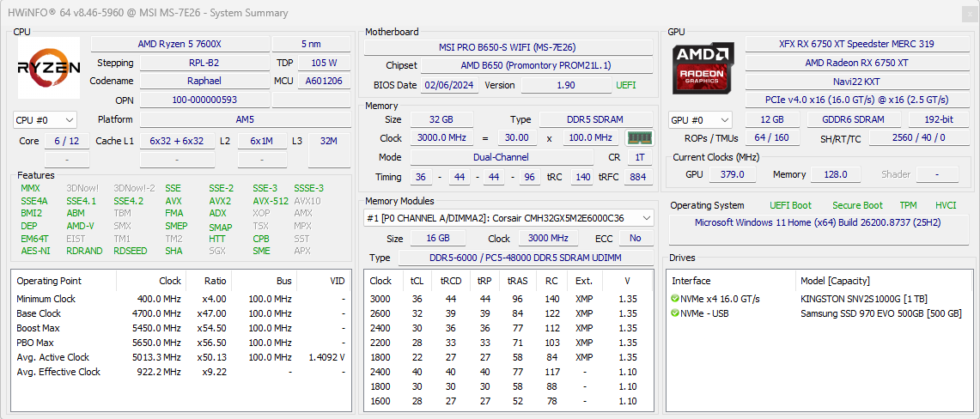The width and height of the screenshot is (980, 419).
Task: Click the Navi22 KXT codename field
Action: (x=858, y=82)
